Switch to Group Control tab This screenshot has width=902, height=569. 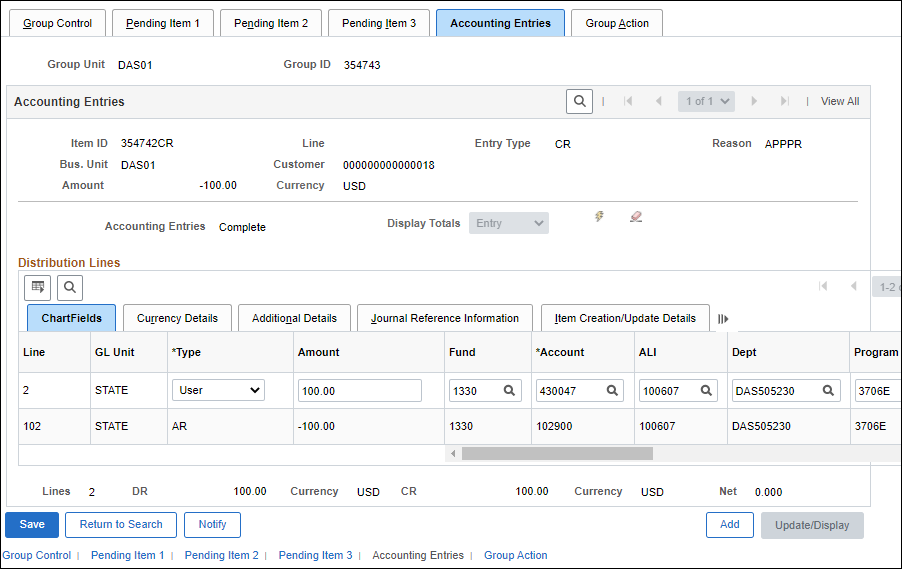58,23
